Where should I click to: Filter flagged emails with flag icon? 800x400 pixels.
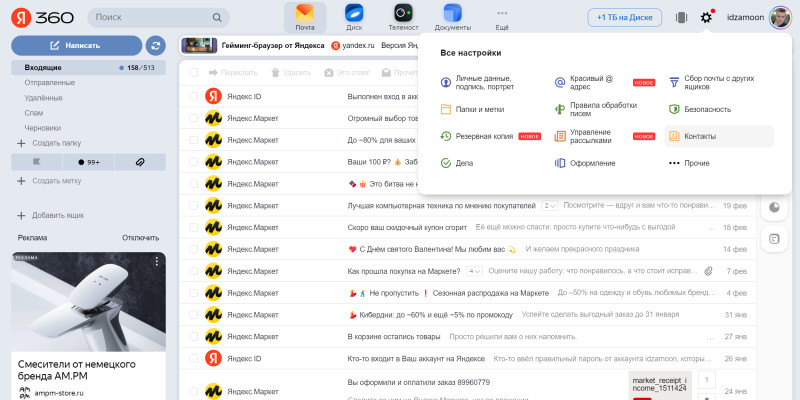(36, 161)
